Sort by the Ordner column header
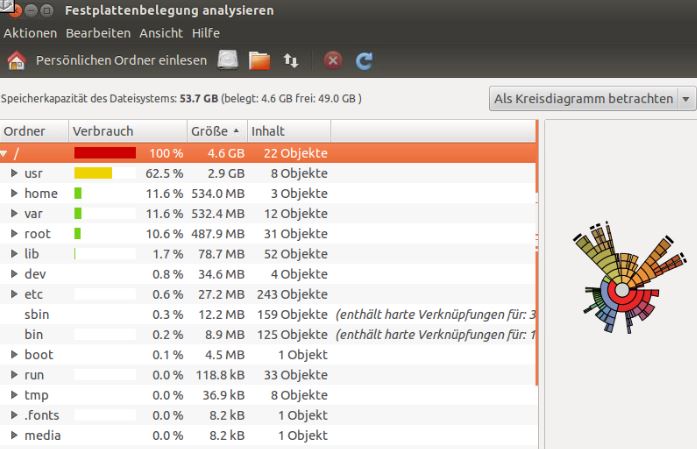 coord(34,132)
